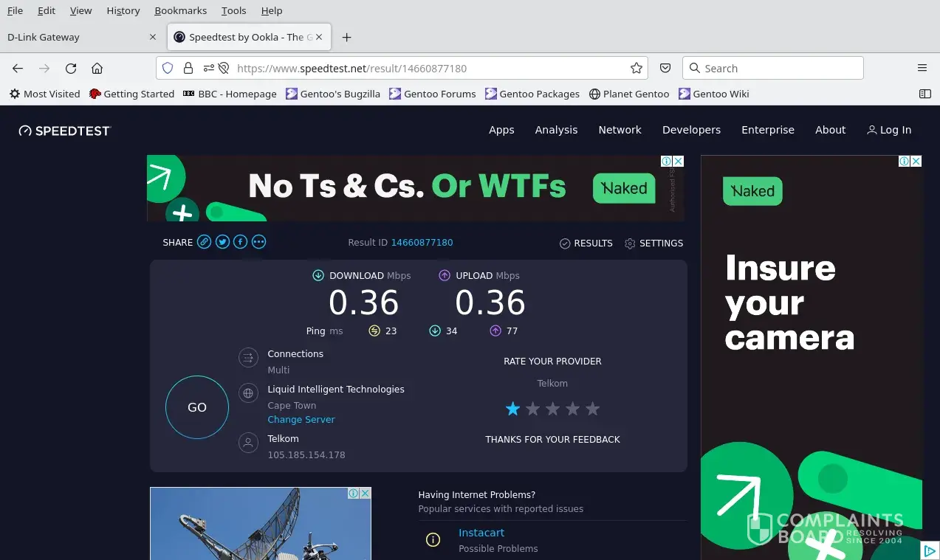Go to browser home page
The height and width of the screenshot is (560, 940).
[x=97, y=69]
